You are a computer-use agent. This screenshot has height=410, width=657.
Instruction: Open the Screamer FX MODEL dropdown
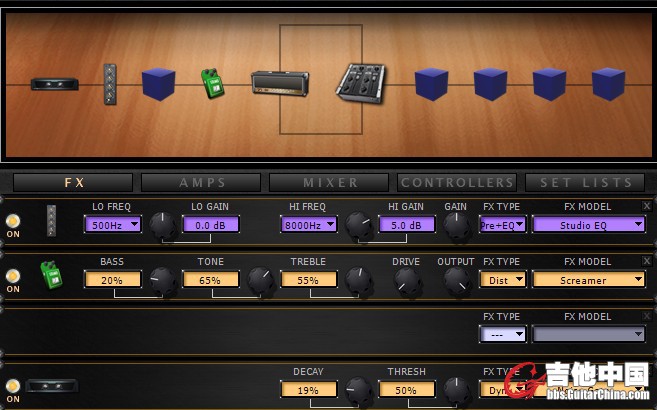click(588, 280)
